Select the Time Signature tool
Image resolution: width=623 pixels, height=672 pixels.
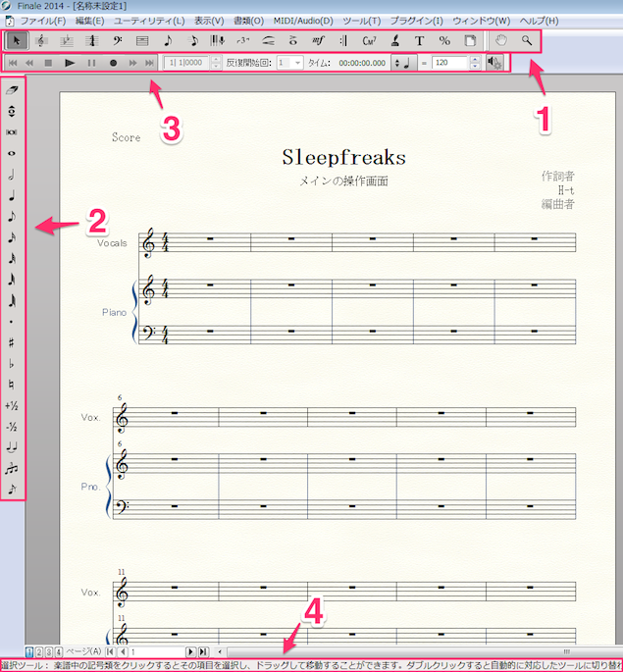click(x=91, y=41)
